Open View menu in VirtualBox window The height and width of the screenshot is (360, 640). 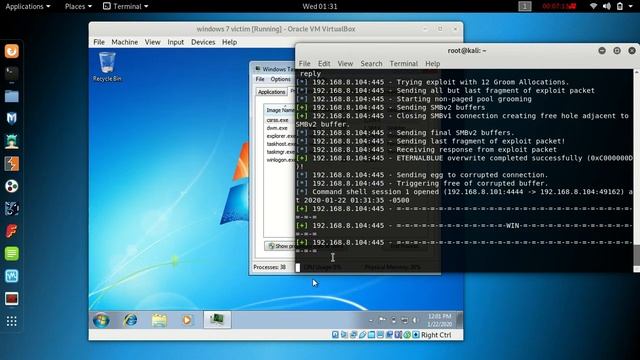tap(153, 42)
